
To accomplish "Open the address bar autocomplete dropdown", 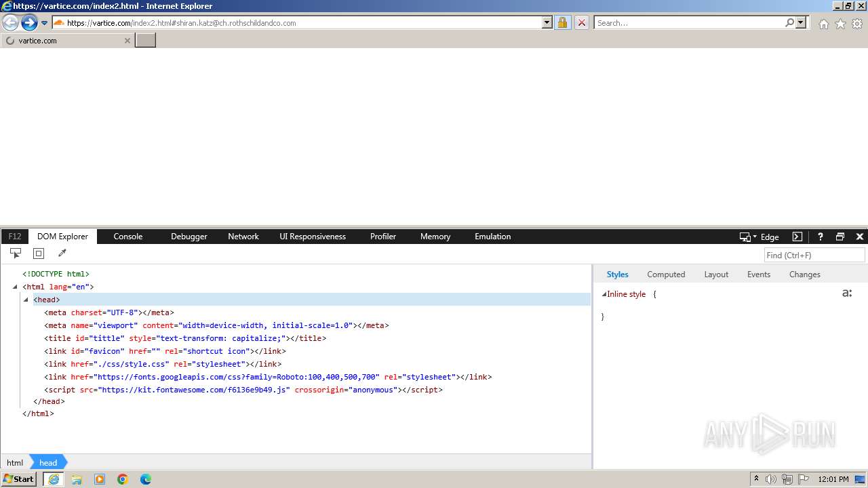I will [x=547, y=23].
